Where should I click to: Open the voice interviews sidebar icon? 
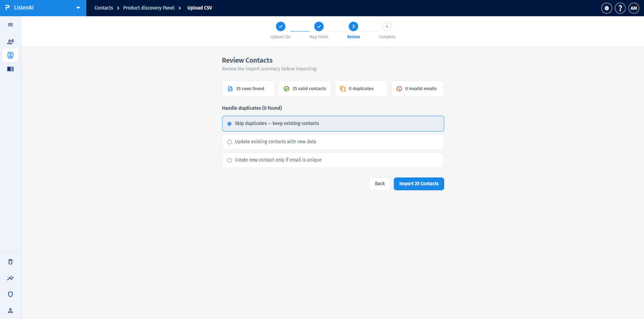click(10, 42)
